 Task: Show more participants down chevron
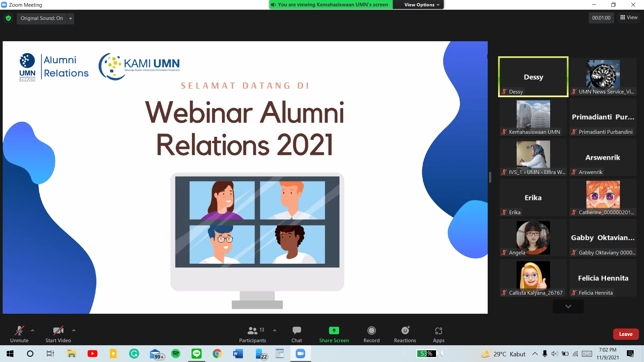click(x=568, y=306)
